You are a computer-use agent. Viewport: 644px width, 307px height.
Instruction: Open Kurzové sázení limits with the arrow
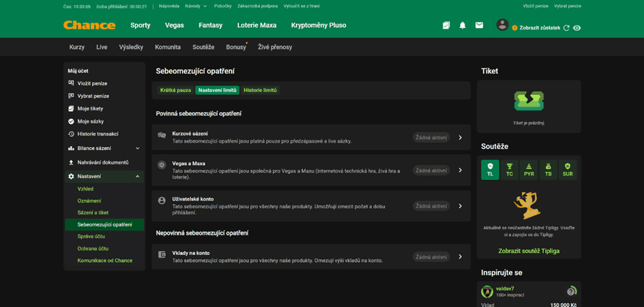point(460,138)
